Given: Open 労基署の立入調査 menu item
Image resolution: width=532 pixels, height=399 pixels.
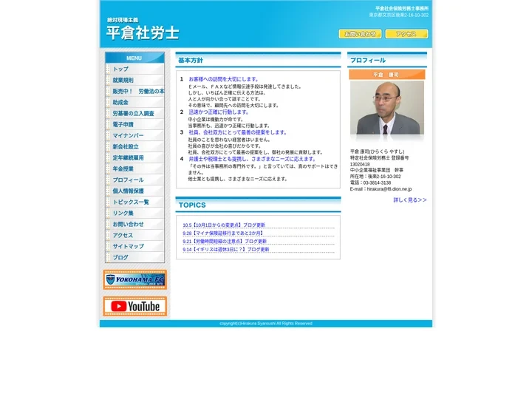Looking at the screenshot, I should tap(134, 113).
